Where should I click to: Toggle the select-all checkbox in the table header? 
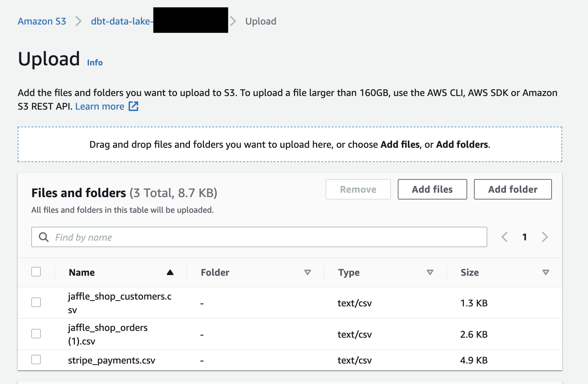36,271
